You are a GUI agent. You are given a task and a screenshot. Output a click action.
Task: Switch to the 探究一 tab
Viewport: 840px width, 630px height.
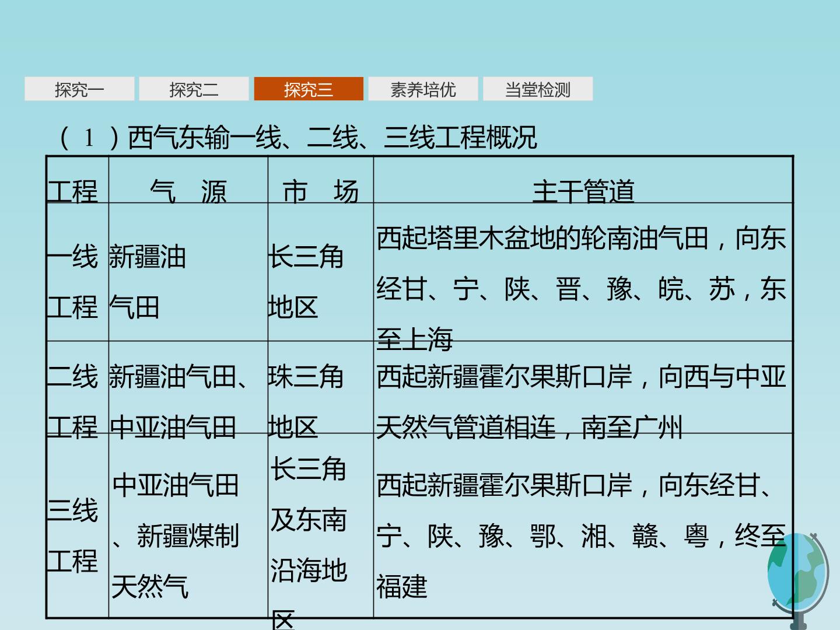[79, 89]
